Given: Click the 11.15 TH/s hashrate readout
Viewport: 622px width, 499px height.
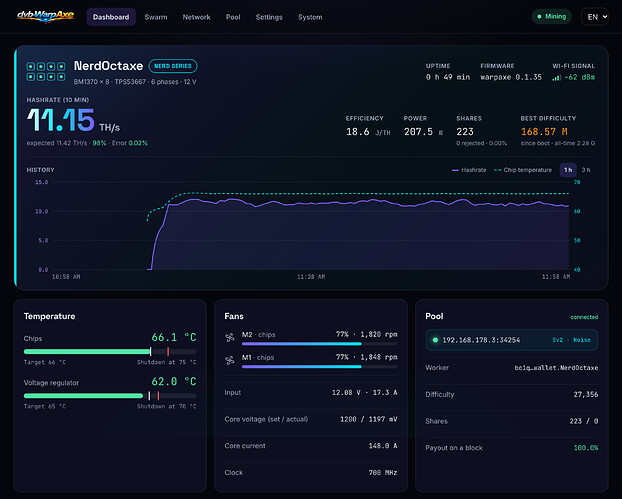Looking at the screenshot, I should click(x=73, y=120).
